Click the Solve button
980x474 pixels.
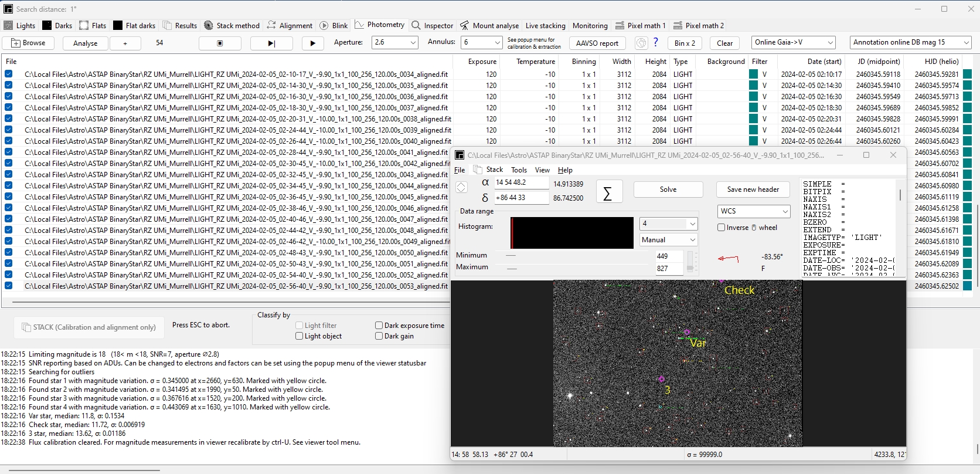click(x=668, y=189)
